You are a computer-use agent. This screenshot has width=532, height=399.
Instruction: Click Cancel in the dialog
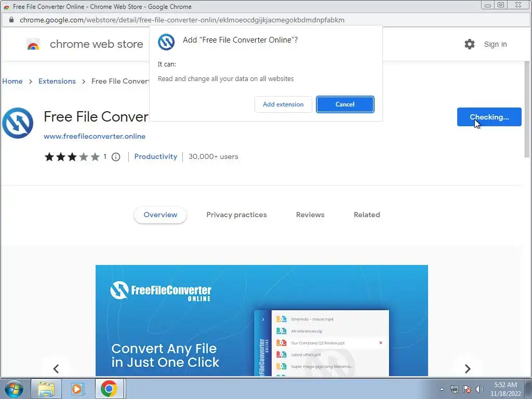345,104
